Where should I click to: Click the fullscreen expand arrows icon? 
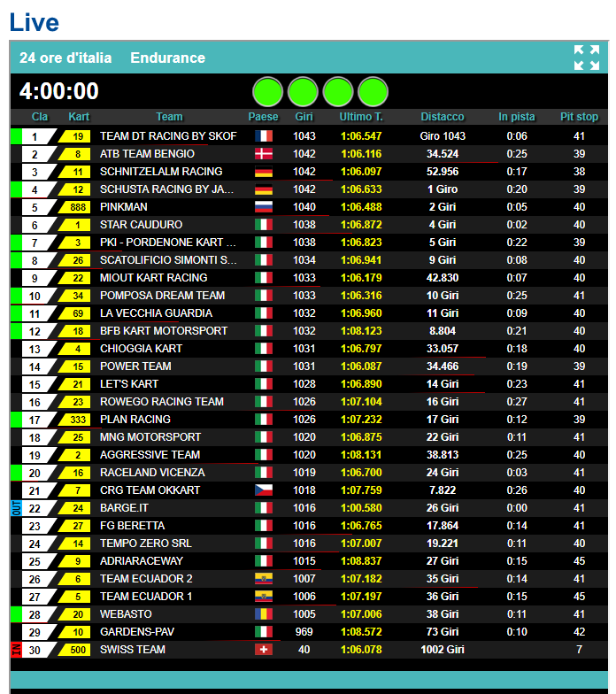(x=586, y=58)
